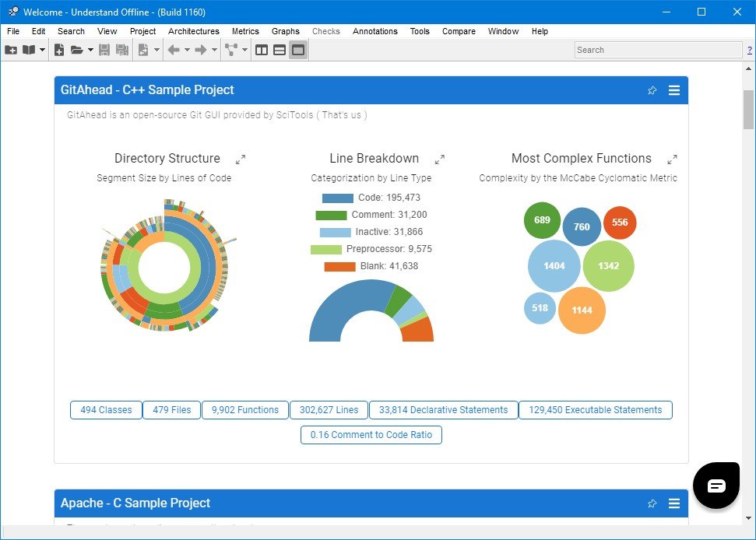Click the Inactive legend color swatch
This screenshot has height=540, width=756.
coord(336,233)
